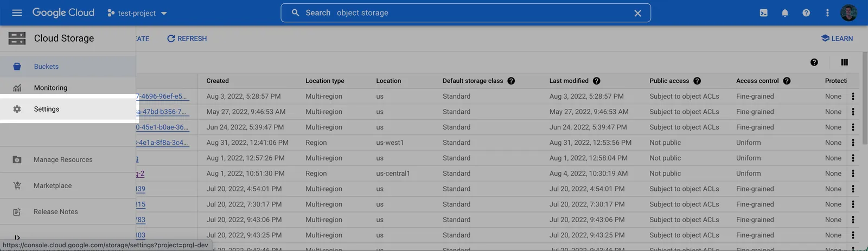Viewport: 868px width, 251px height.
Task: Open the LEARN panel link
Action: click(x=837, y=38)
